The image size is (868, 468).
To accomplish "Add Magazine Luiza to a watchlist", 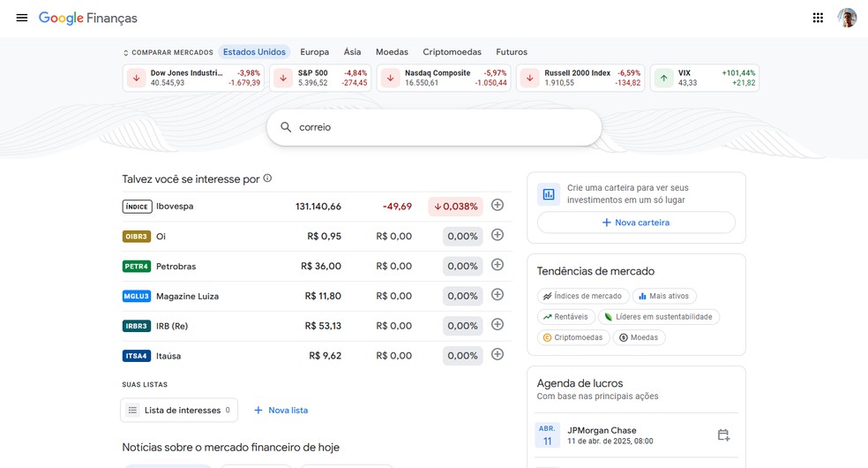I will (x=498, y=295).
